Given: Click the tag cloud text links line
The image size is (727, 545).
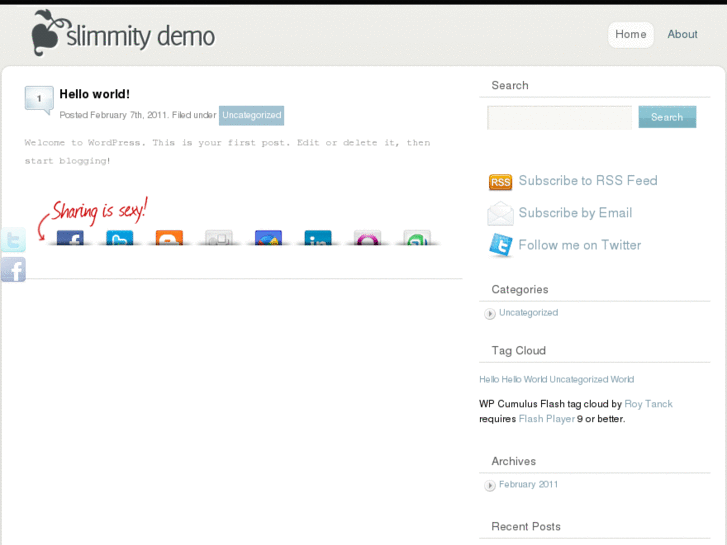Looking at the screenshot, I should point(556,379).
